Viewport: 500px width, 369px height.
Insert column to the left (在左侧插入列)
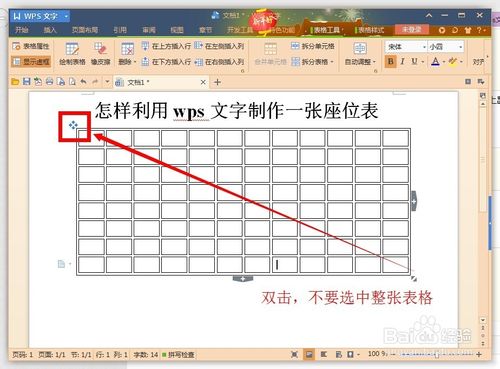click(x=219, y=46)
